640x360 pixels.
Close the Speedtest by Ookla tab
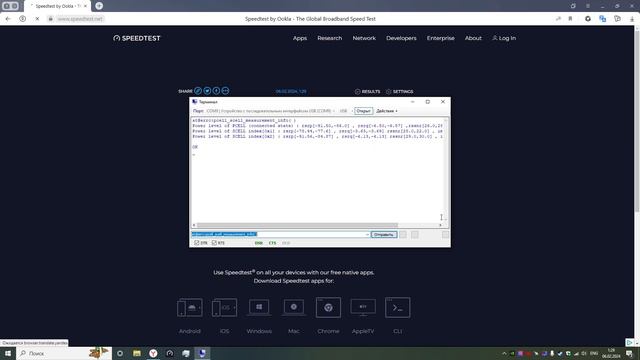(85, 6)
